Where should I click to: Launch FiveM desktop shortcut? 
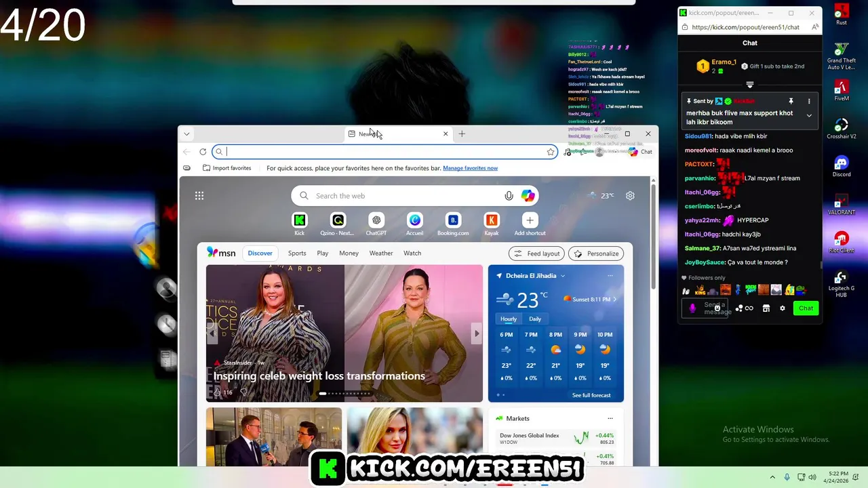point(842,90)
